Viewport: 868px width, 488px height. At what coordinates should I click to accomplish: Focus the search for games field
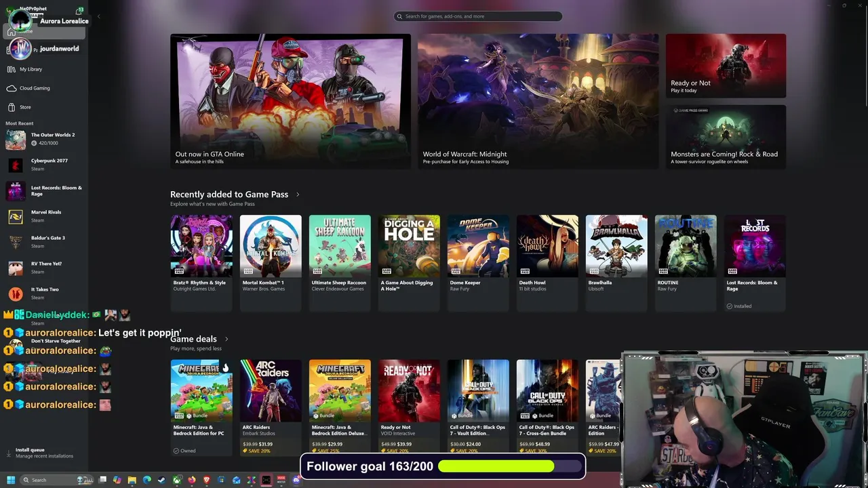[x=478, y=16]
